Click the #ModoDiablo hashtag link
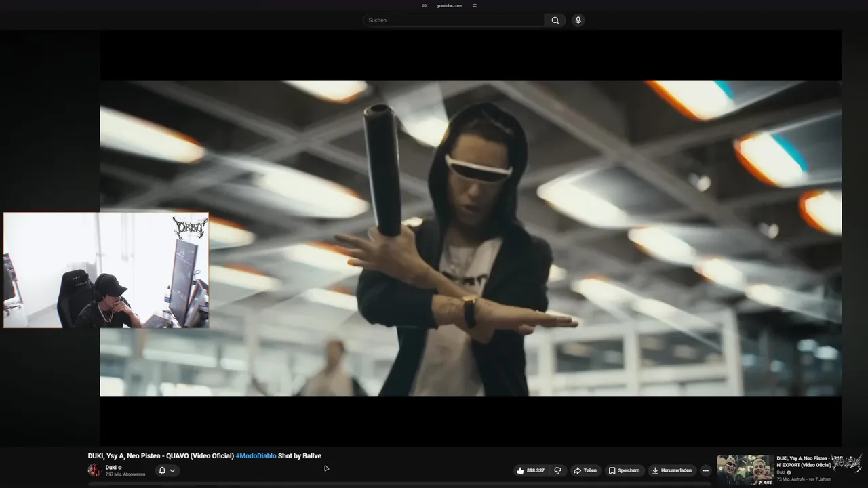 click(256, 456)
